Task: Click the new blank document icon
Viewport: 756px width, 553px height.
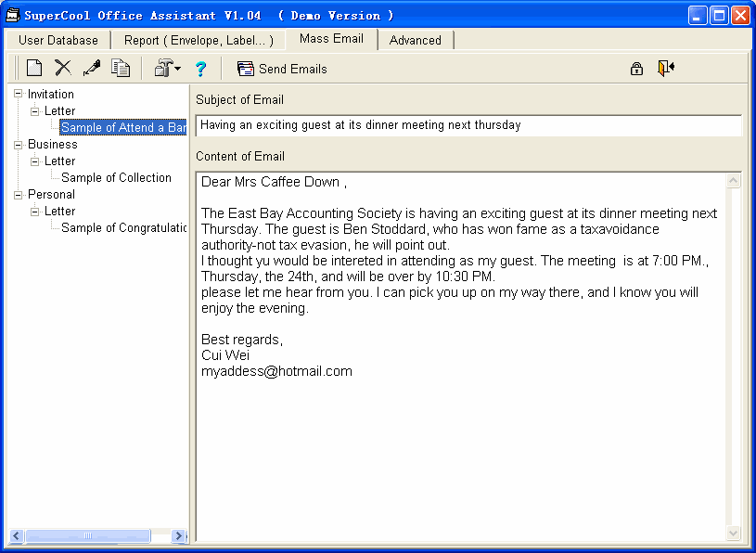Action: point(34,68)
